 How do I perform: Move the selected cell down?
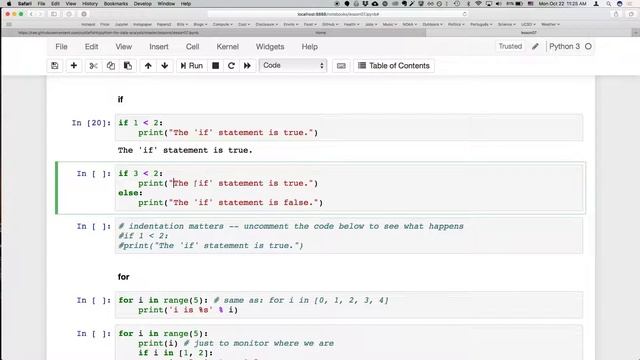[x=165, y=66]
